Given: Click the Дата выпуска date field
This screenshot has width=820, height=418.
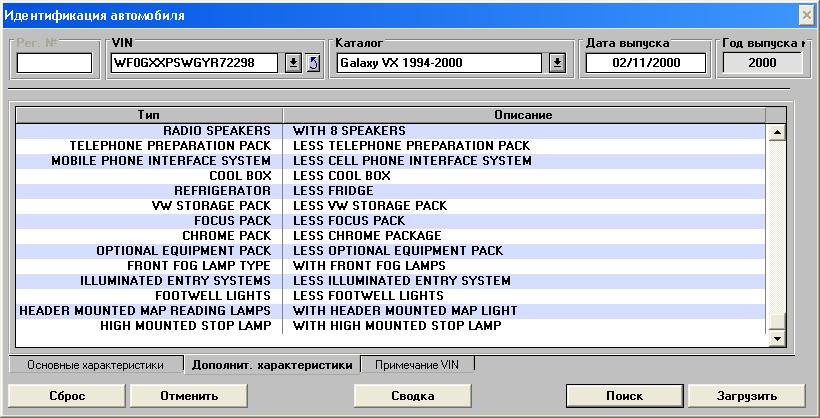Looking at the screenshot, I should click(x=645, y=63).
